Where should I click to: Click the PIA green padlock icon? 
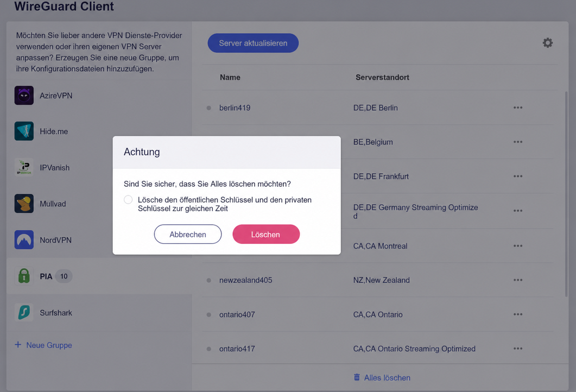click(x=24, y=276)
